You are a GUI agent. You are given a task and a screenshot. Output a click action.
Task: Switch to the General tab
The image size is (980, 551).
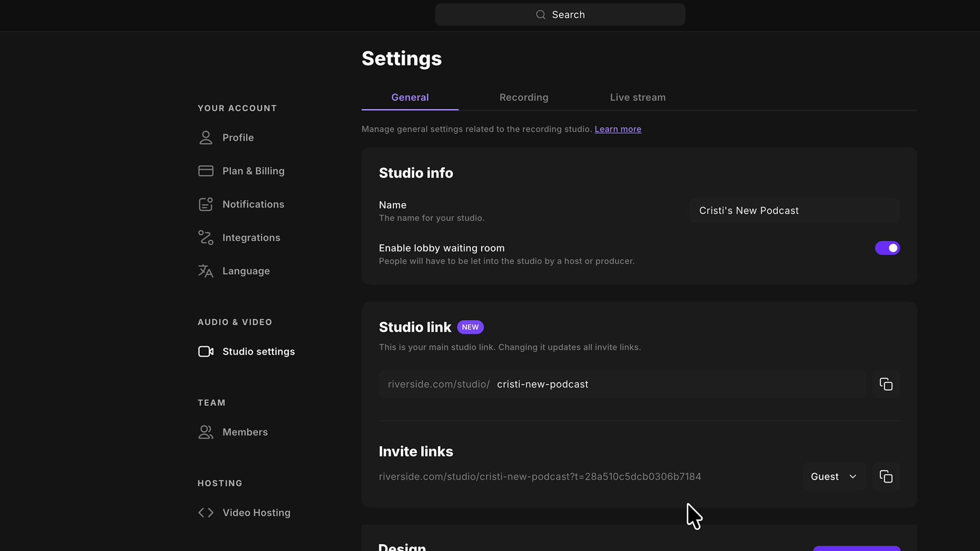click(x=410, y=97)
